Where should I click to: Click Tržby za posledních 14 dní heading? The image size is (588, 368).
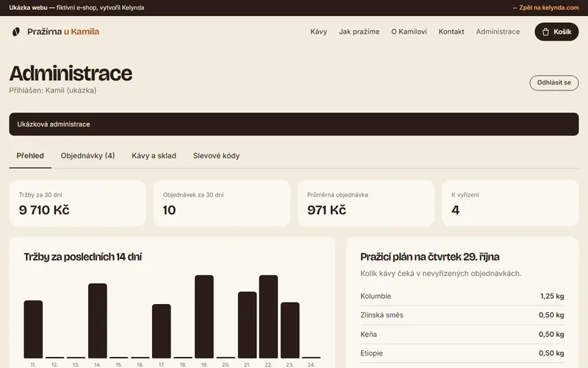(83, 257)
